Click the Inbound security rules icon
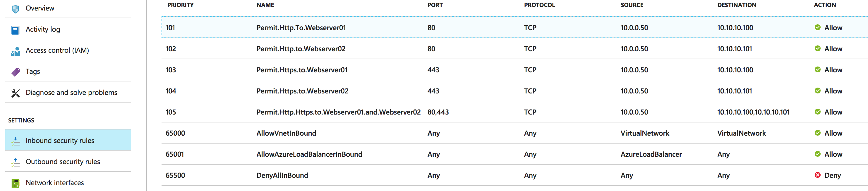The image size is (868, 191). coord(16,141)
